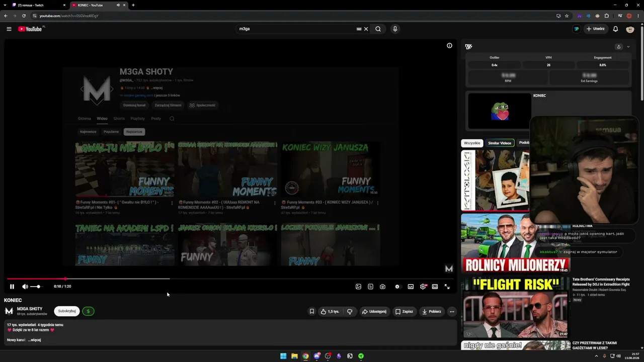Open the ROLNICY MILIONERZY video thumbnail
The width and height of the screenshot is (644, 362).
516,244
